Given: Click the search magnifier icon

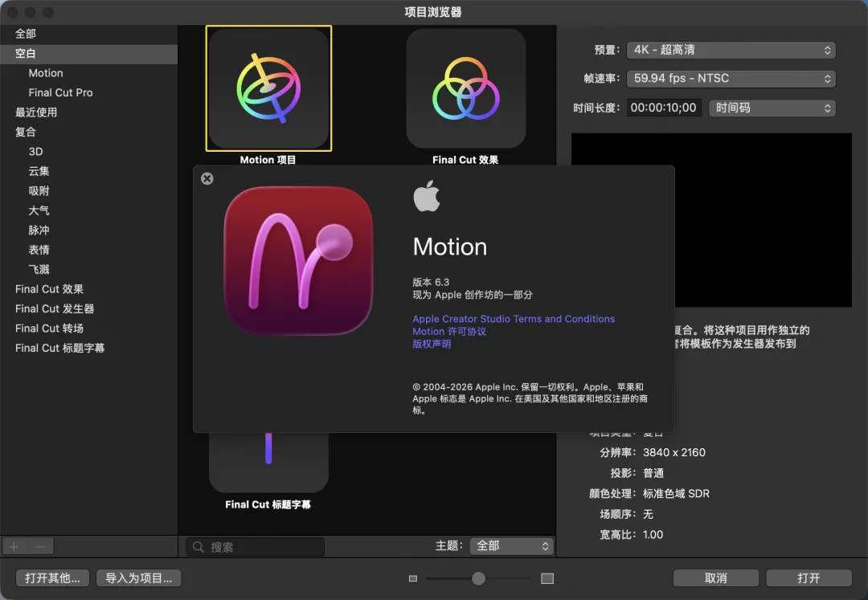Looking at the screenshot, I should pos(198,547).
